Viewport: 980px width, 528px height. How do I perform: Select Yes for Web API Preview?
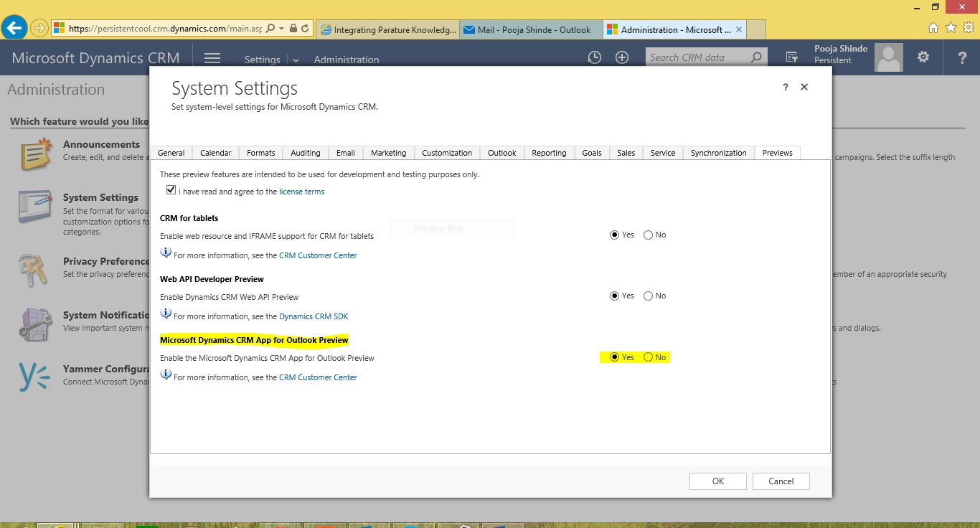[x=614, y=296]
